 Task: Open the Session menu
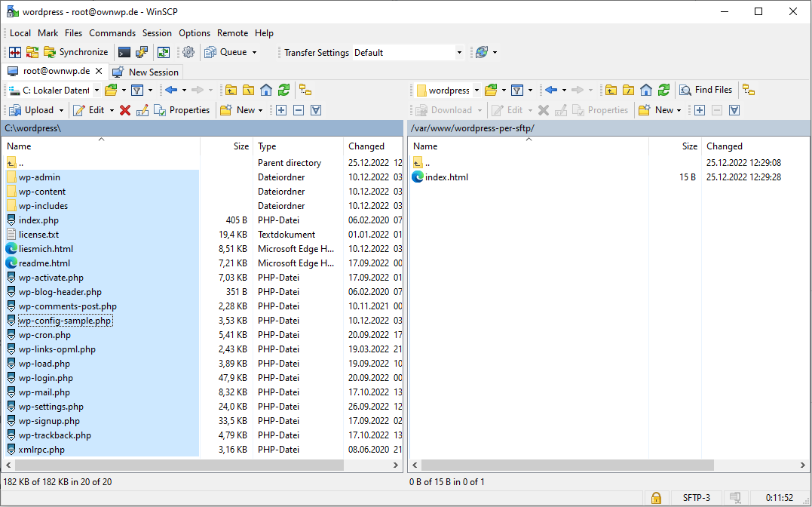pos(157,32)
